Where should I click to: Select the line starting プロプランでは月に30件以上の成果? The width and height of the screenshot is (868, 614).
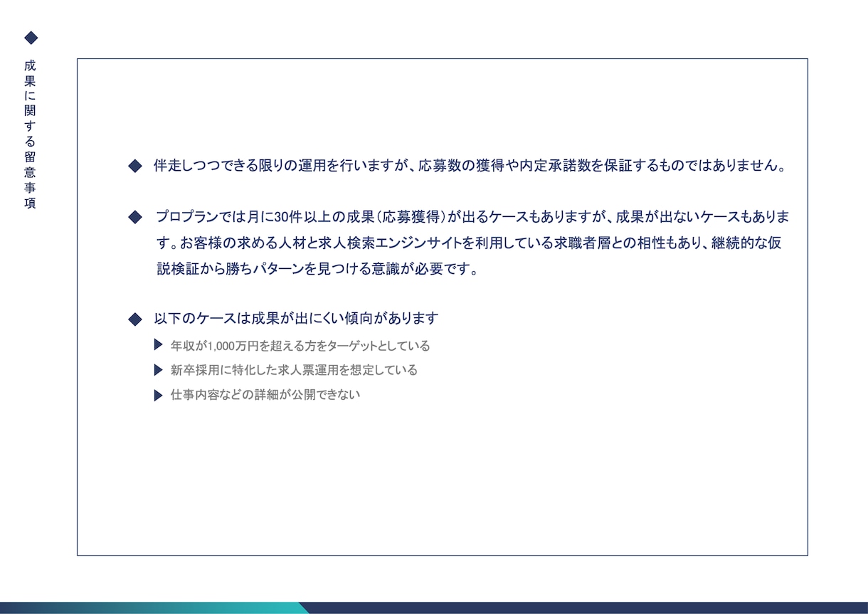(x=472, y=217)
